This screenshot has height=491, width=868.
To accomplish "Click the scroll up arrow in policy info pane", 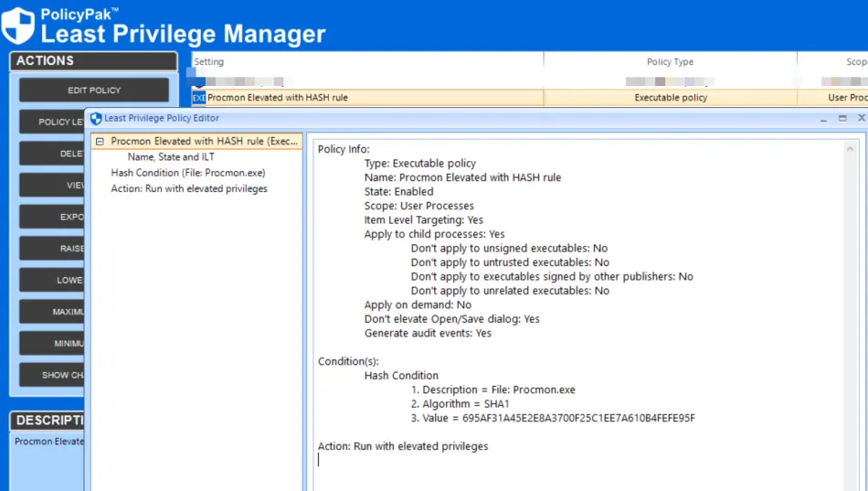I will point(852,147).
